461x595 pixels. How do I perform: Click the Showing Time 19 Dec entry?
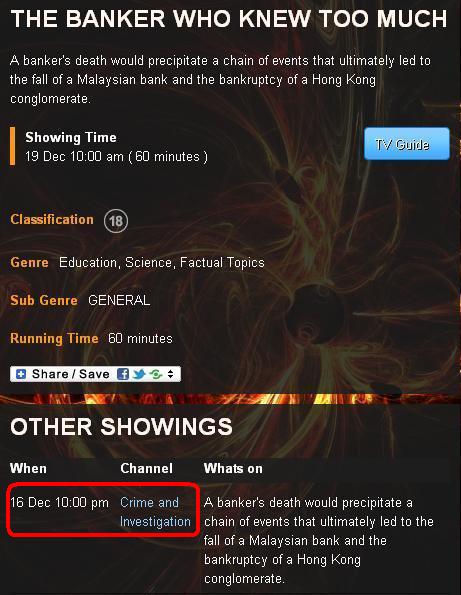click(116, 156)
